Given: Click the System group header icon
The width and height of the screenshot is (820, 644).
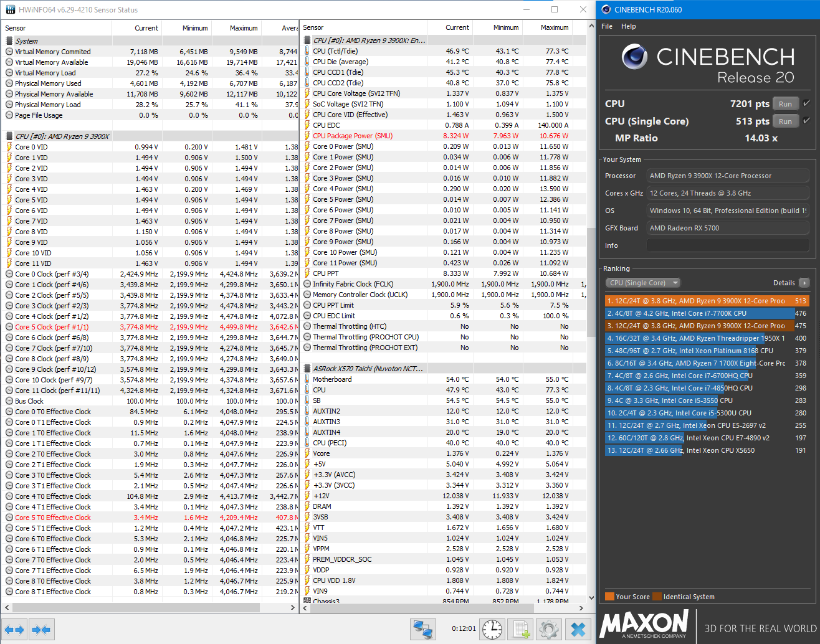Looking at the screenshot, I should click(9, 41).
